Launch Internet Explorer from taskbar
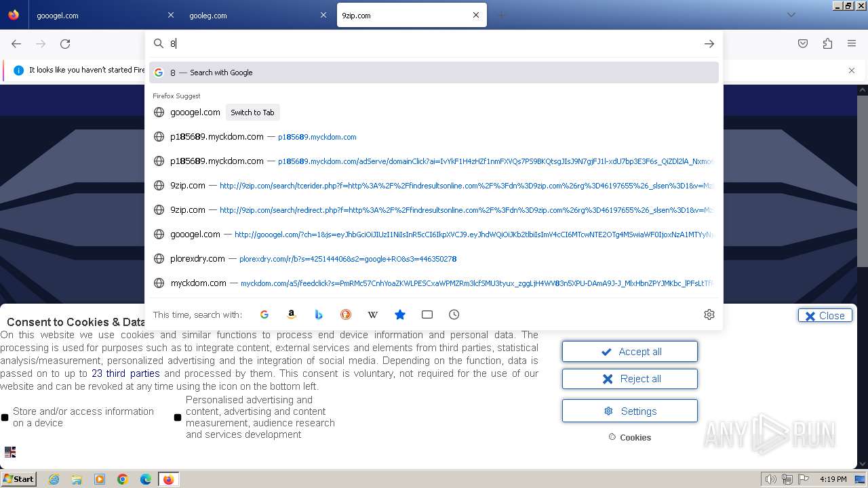 pos(54,479)
